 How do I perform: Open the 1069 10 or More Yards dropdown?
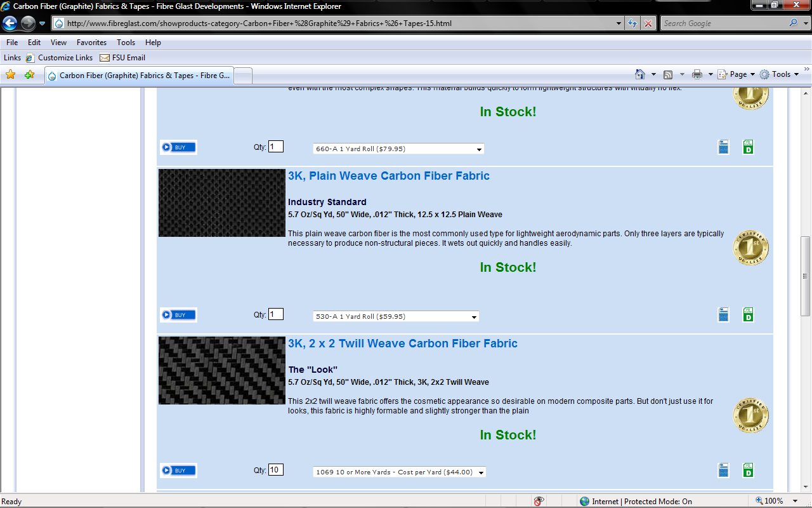click(x=400, y=472)
